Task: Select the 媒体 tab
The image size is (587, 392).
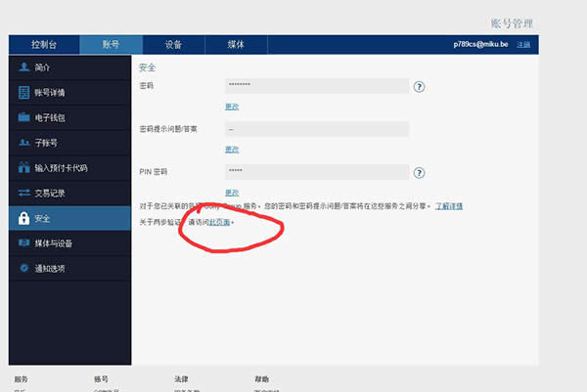Action: [x=236, y=45]
